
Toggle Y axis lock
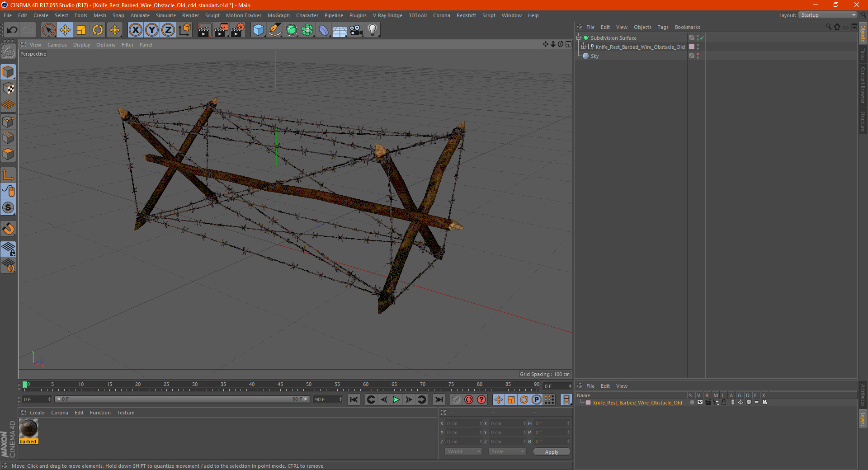point(152,30)
